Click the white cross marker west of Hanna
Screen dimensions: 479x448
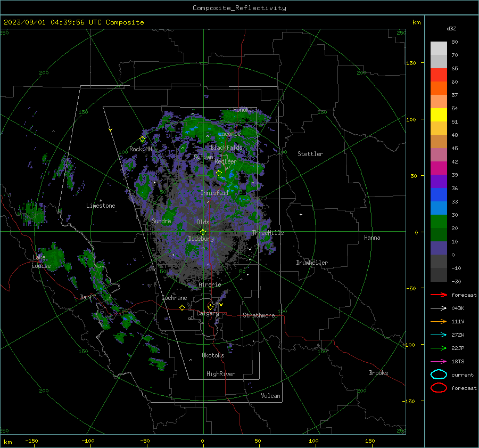pos(301,214)
